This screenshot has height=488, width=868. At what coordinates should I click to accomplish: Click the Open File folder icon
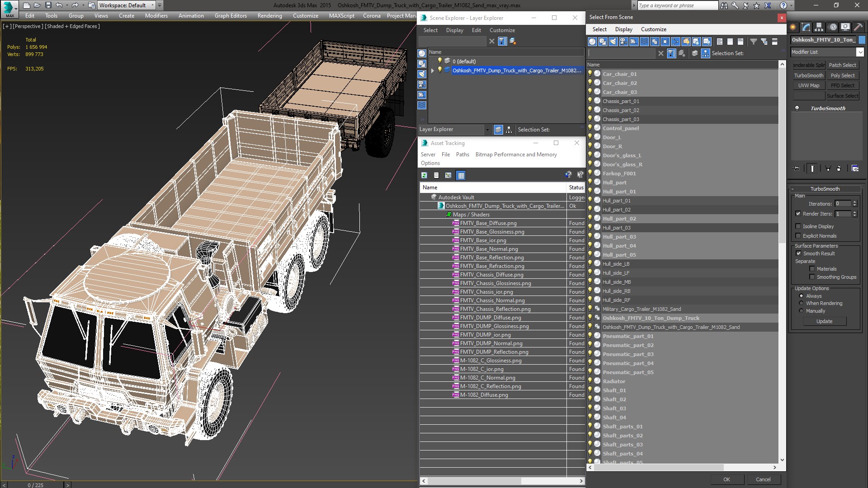coord(38,5)
